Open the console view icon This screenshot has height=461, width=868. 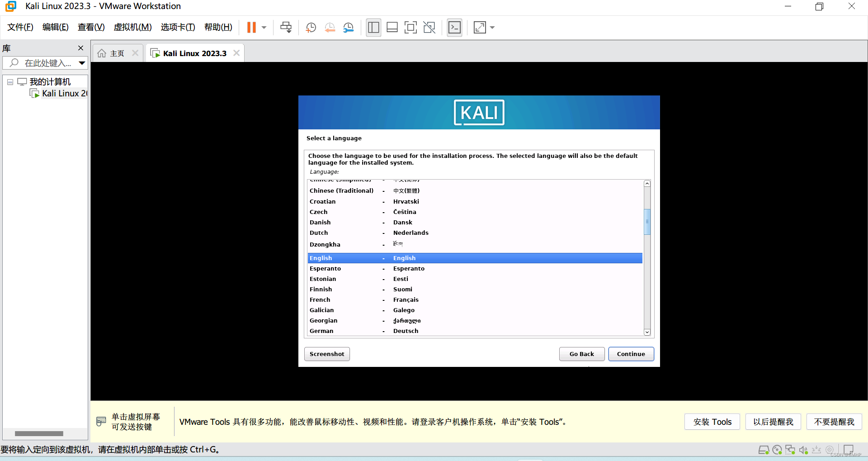tap(454, 28)
